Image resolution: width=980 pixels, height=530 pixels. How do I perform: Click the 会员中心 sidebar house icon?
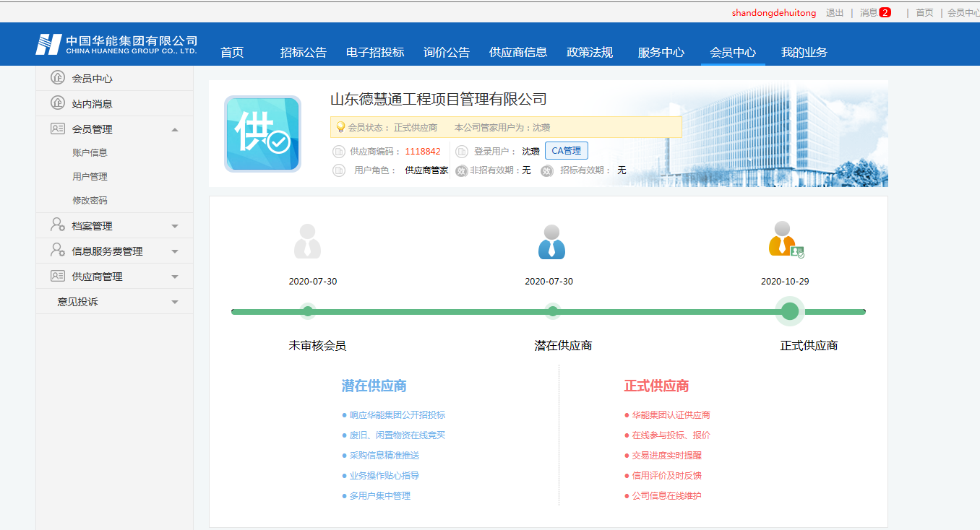pyautogui.click(x=58, y=78)
